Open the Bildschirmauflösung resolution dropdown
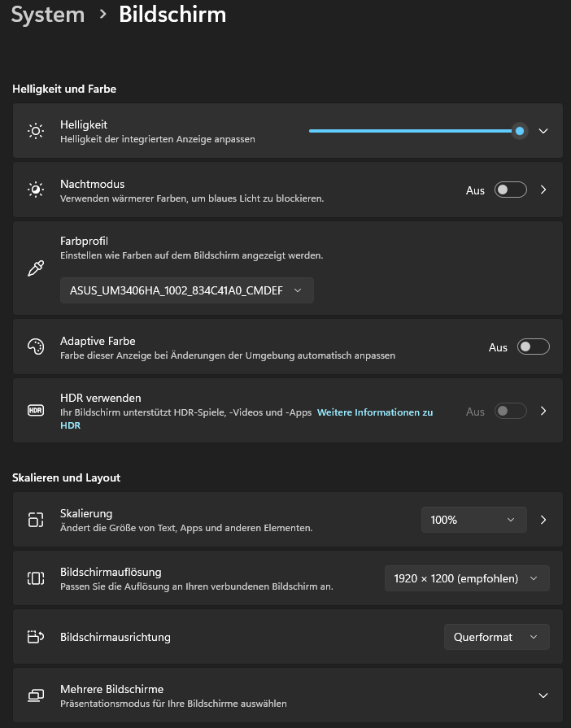The width and height of the screenshot is (571, 728). pyautogui.click(x=466, y=578)
